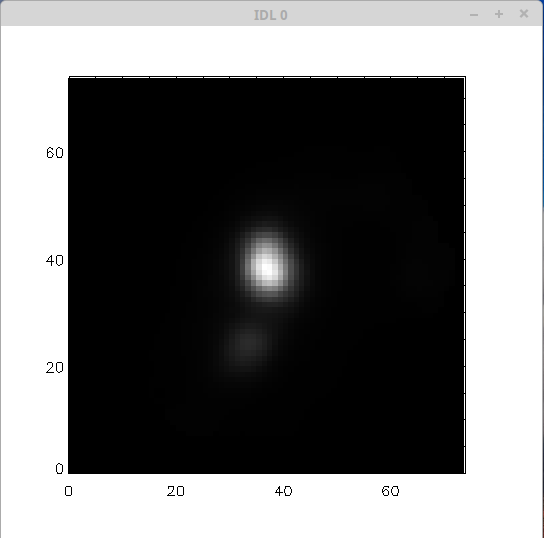Screen dimensions: 544x538
Task: Click the y-axis label 40
Action: point(54,261)
